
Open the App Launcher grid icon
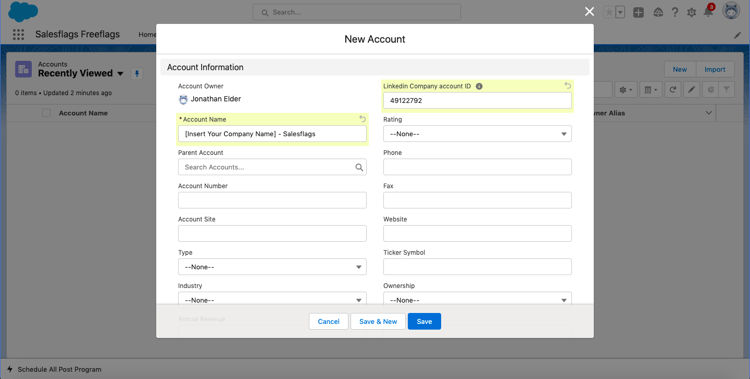(18, 34)
